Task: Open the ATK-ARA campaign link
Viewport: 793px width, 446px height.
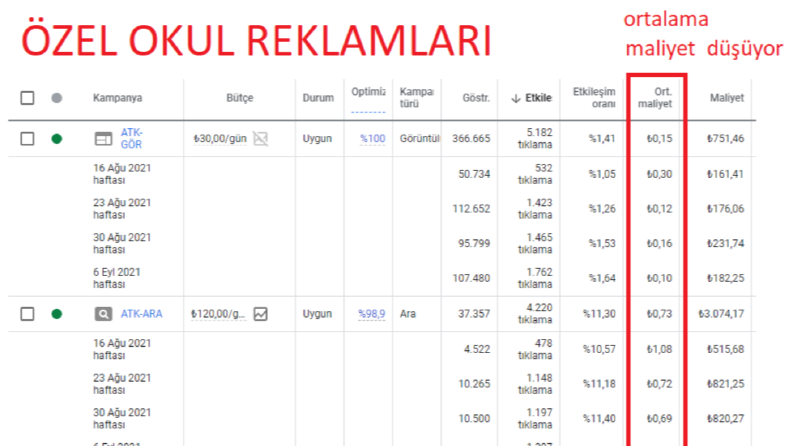Action: tap(142, 314)
